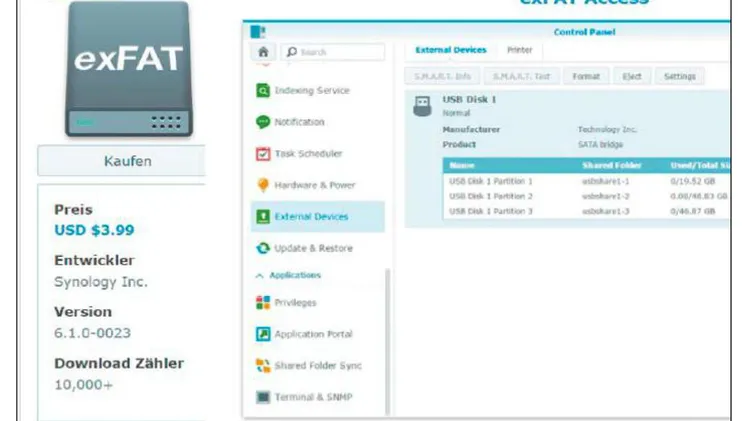The height and width of the screenshot is (421, 750).
Task: Select USB Disk 1 Partition 2 row
Action: (x=586, y=196)
